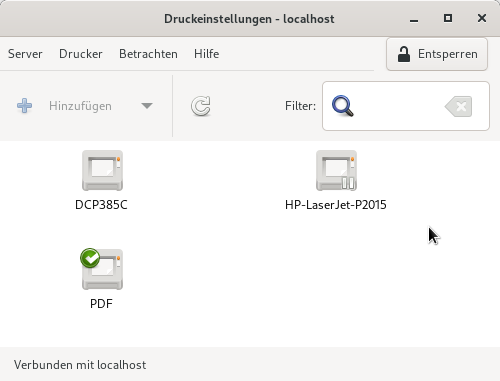The image size is (500, 381).
Task: Click the refresh printer list icon
Action: point(201,106)
